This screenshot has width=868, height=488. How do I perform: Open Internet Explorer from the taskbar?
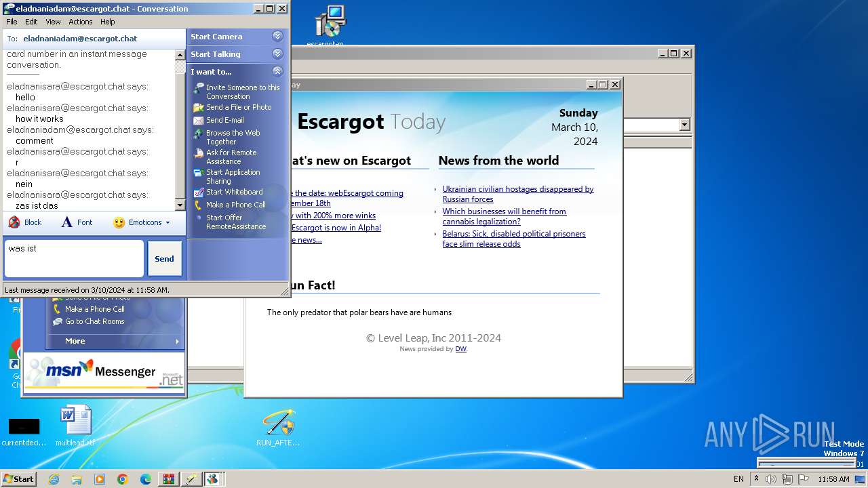[54, 479]
